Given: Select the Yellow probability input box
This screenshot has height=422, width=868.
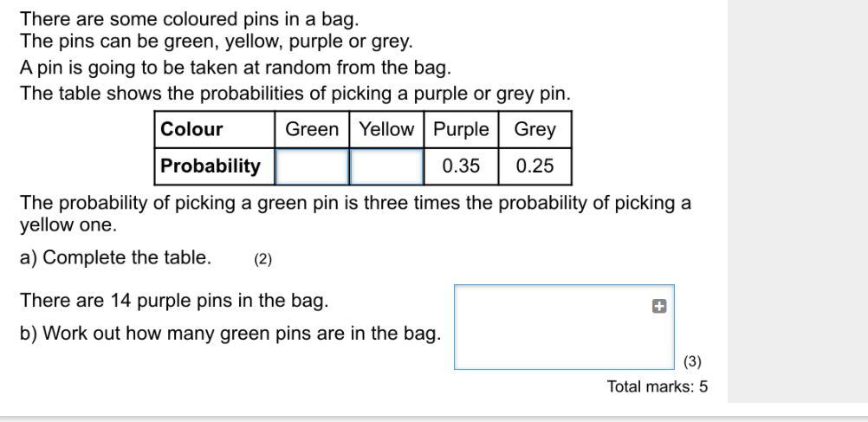Looking at the screenshot, I should click(x=386, y=166).
